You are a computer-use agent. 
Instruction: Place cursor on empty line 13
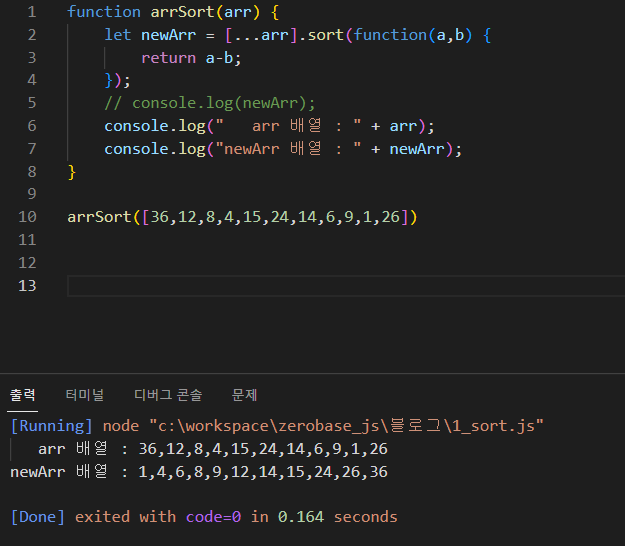pyautogui.click(x=346, y=286)
